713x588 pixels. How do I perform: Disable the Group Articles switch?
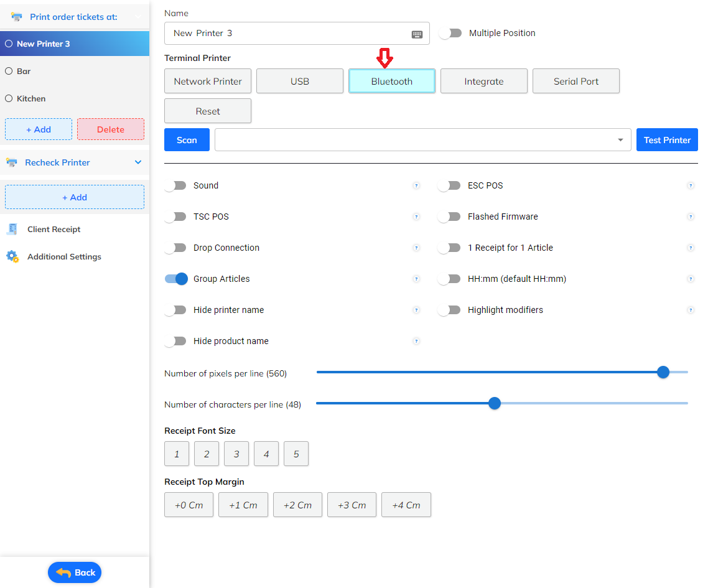(177, 279)
